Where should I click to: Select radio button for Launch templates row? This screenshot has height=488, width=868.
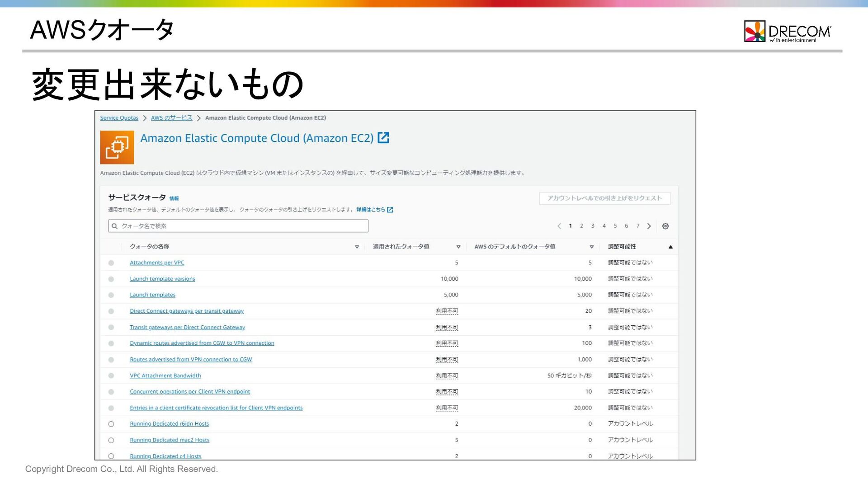[x=111, y=295]
